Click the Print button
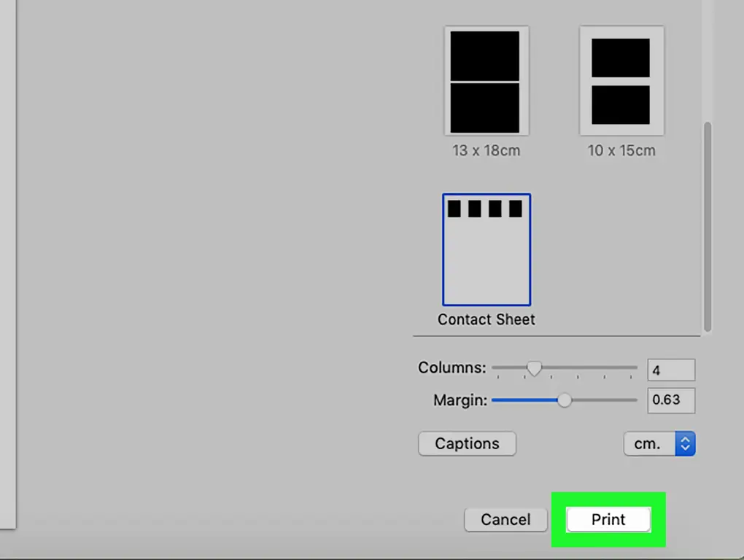Screen dimensions: 744x560 pos(608,520)
